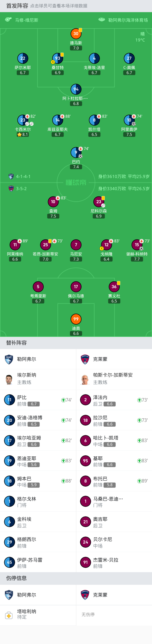Tap player 卡西米尔 number 23 circle
The width and height of the screenshot is (152, 644).
coord(23,120)
